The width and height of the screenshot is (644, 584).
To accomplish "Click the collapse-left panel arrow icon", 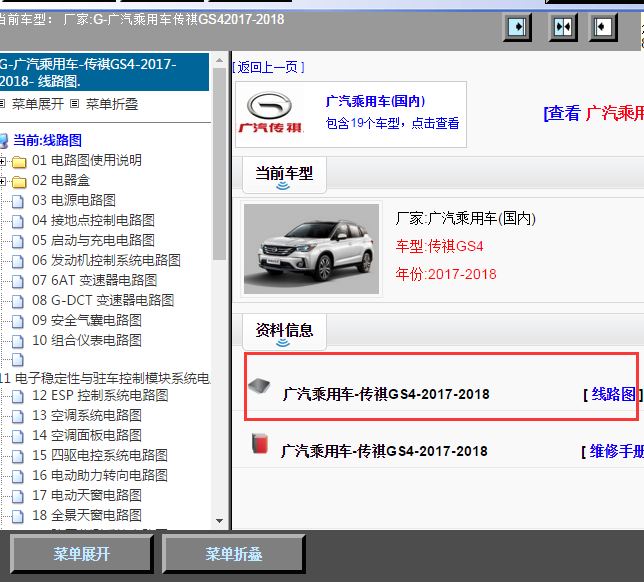I will [x=603, y=28].
